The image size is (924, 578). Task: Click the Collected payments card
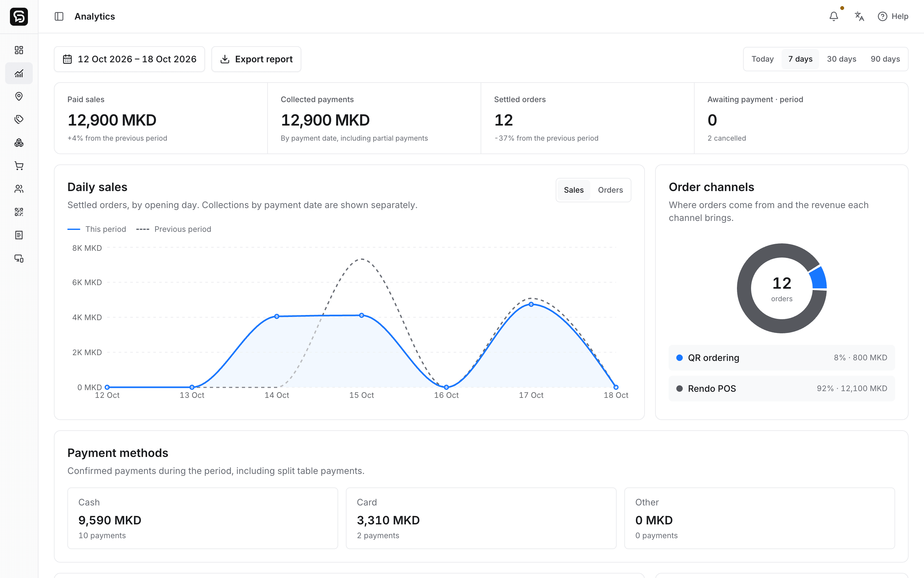[374, 118]
